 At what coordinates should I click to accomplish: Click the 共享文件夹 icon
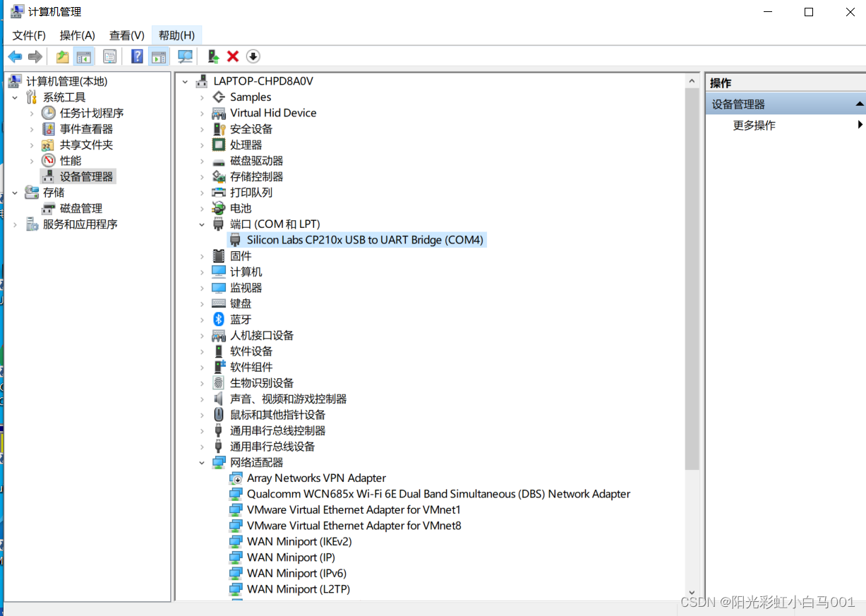(48, 145)
